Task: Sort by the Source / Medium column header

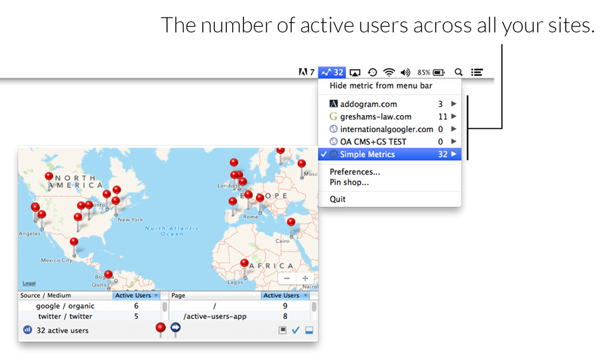Action: [x=65, y=296]
